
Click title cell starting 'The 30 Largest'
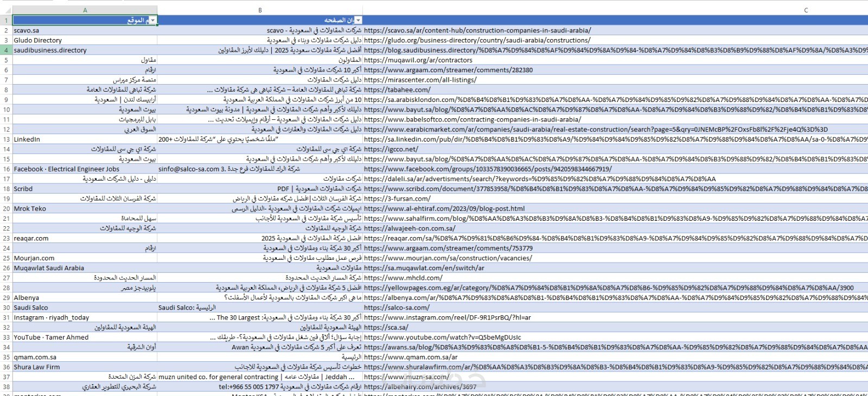[260, 318]
